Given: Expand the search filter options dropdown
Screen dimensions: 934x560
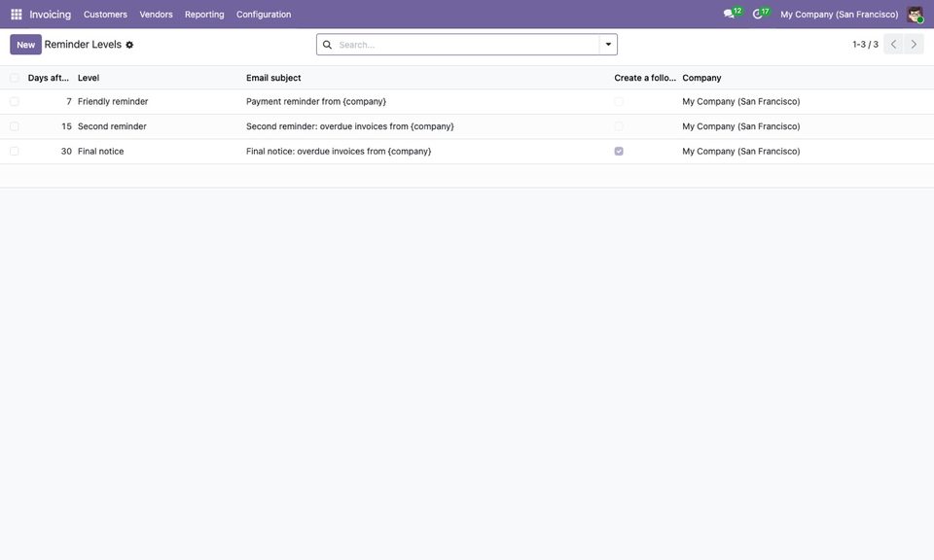Looking at the screenshot, I should 608,45.
